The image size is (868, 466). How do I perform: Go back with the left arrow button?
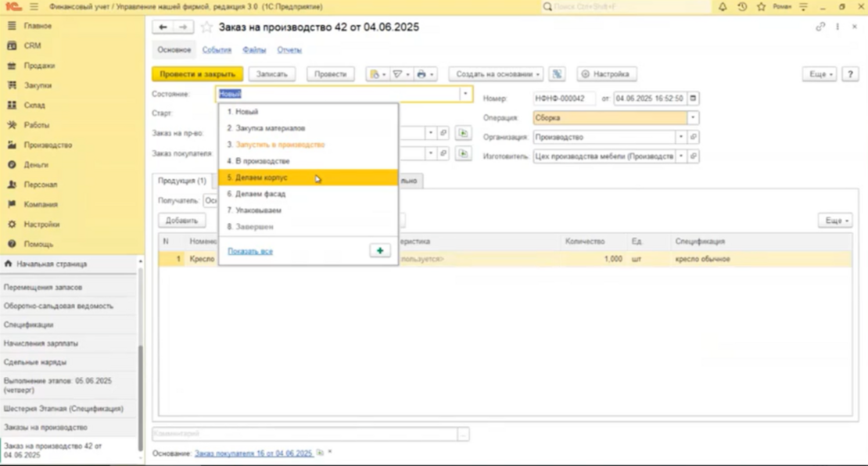(x=163, y=27)
